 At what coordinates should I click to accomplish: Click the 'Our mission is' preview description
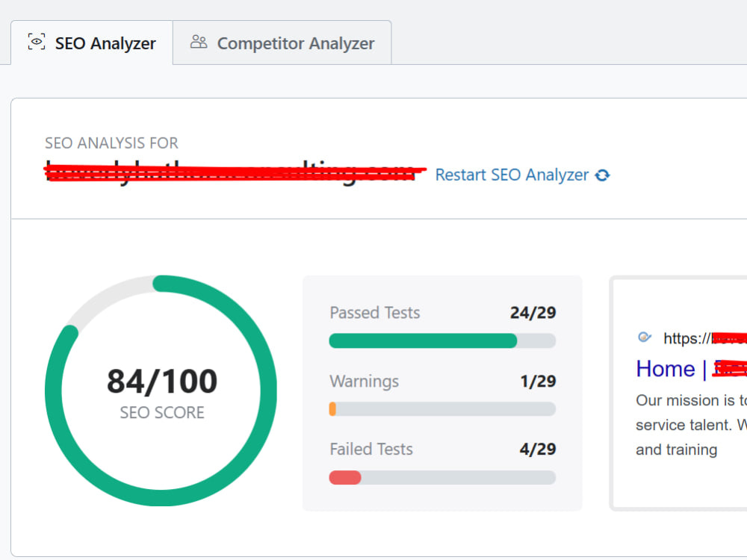click(x=691, y=425)
